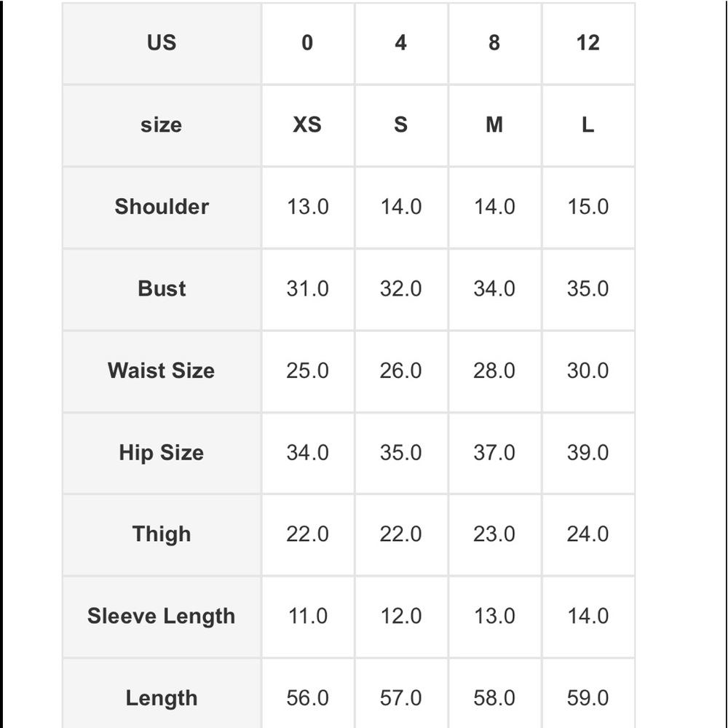
Task: Click the Waist Size label
Action: [x=162, y=371]
